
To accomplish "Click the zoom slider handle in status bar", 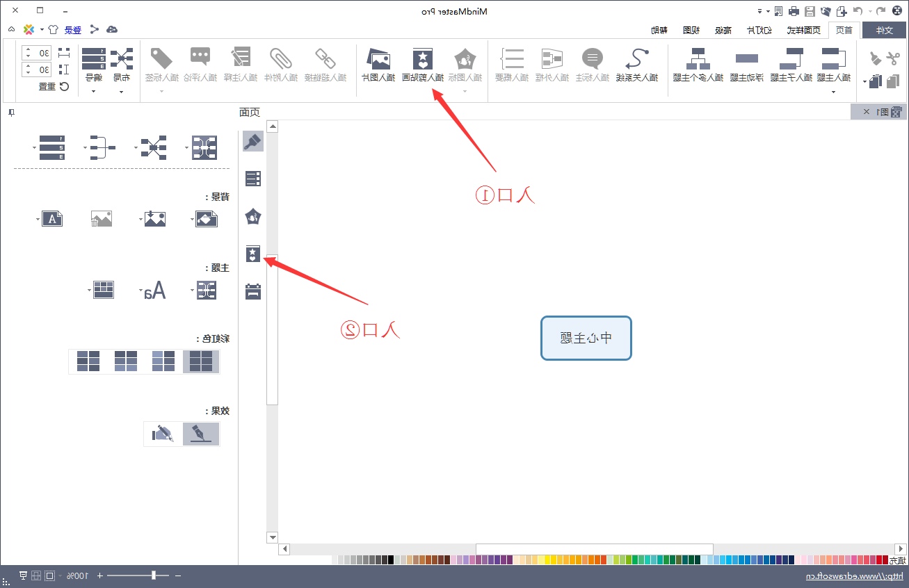I will (154, 575).
